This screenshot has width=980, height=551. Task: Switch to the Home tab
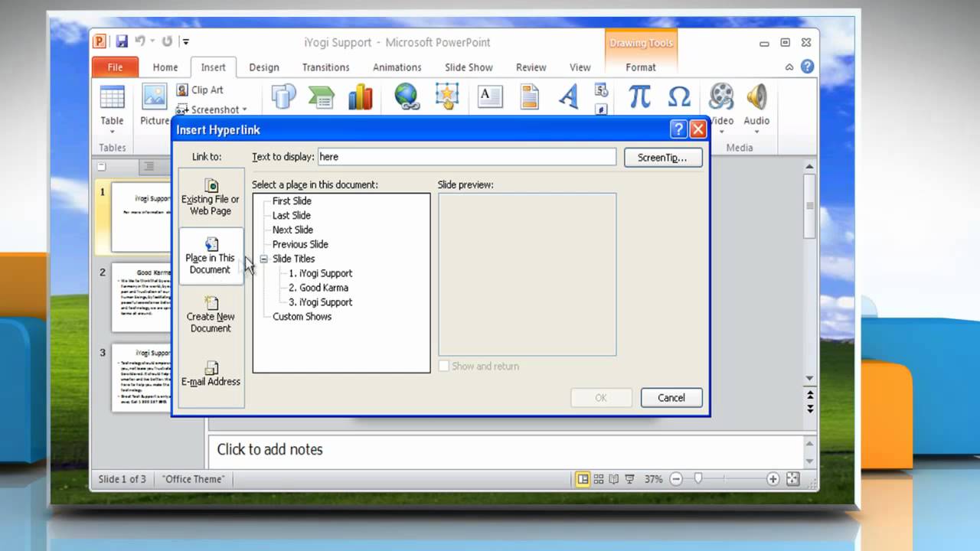click(x=165, y=67)
